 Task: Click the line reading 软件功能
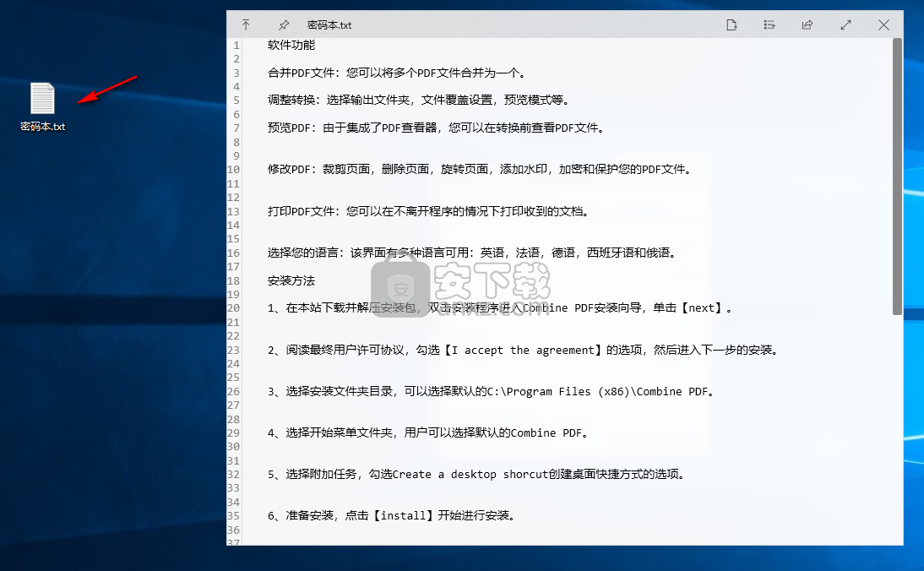point(291,45)
